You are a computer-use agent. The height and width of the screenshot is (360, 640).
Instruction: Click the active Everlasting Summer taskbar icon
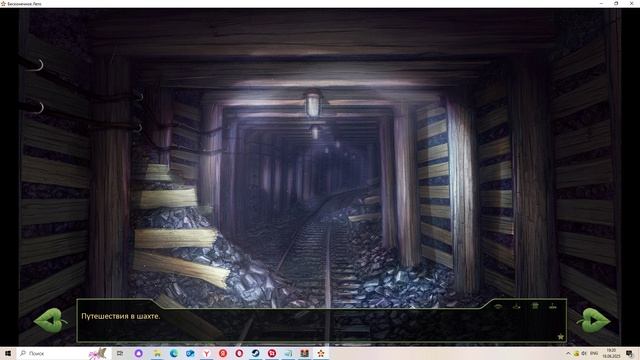point(321,353)
